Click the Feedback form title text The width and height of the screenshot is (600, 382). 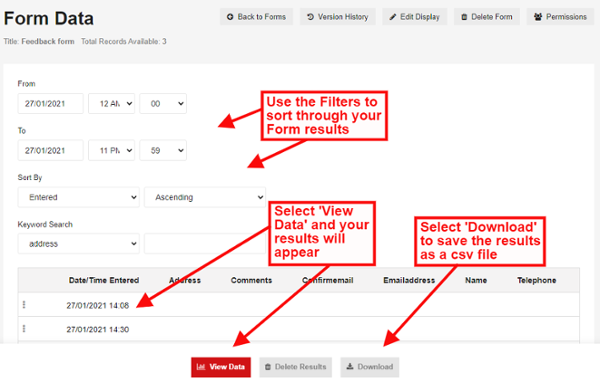(48, 41)
